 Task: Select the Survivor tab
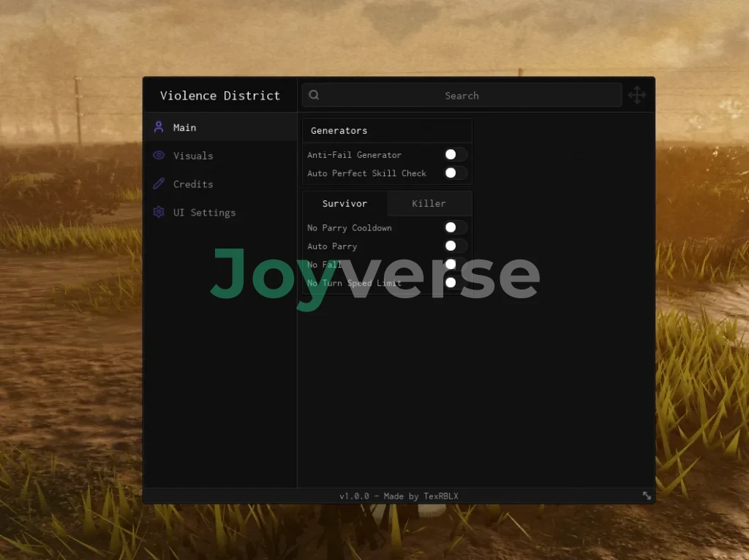(x=345, y=203)
